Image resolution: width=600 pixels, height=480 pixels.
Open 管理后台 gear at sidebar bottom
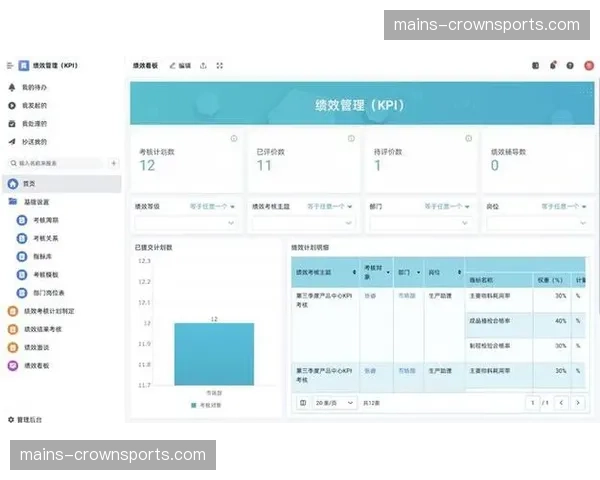pyautogui.click(x=25, y=420)
